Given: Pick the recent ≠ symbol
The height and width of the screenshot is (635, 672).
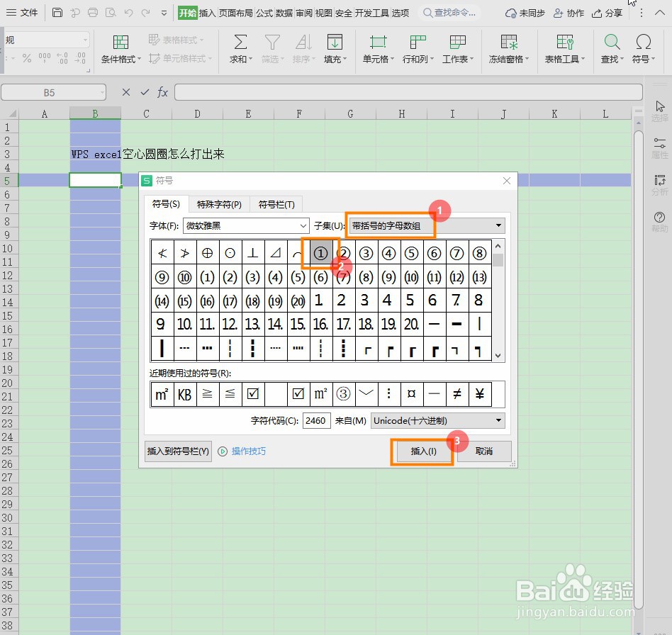Looking at the screenshot, I should tap(457, 394).
